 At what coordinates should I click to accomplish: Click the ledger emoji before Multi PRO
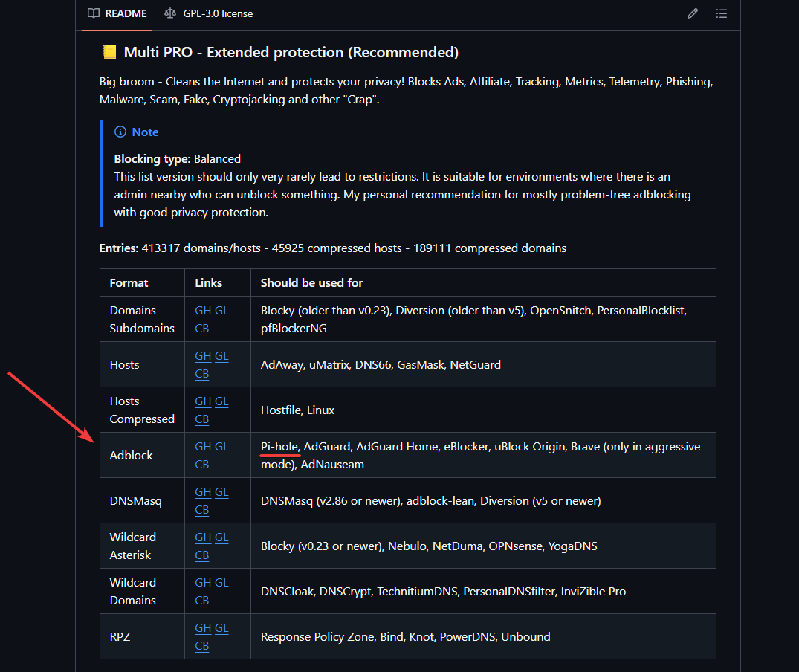coord(109,53)
